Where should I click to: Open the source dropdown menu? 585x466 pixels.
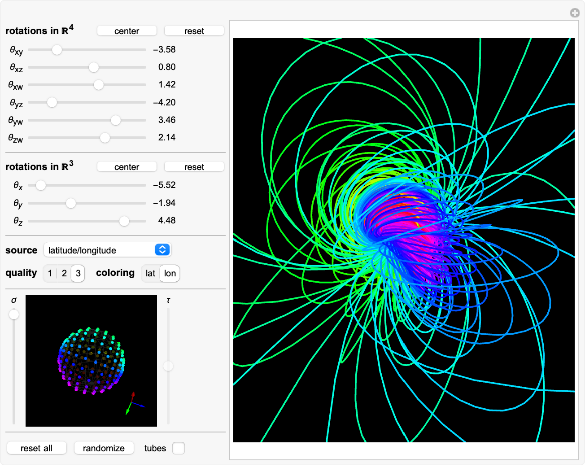[x=107, y=250]
